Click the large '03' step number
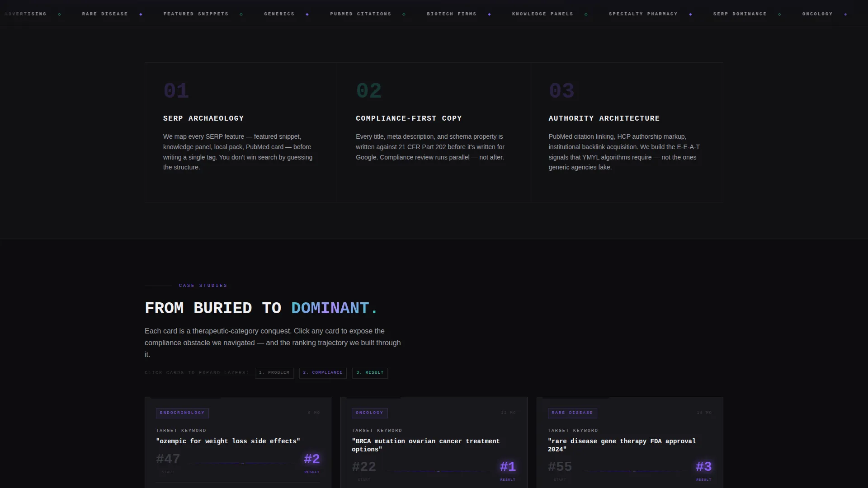 click(x=561, y=91)
